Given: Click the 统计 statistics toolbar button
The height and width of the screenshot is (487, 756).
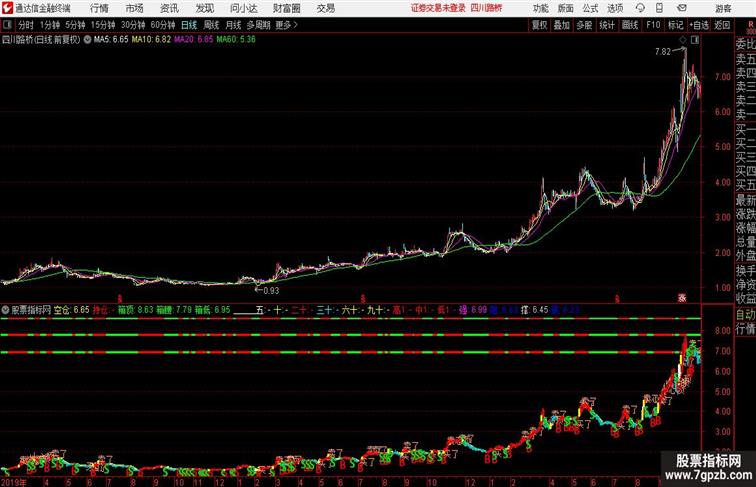Looking at the screenshot, I should 607,25.
